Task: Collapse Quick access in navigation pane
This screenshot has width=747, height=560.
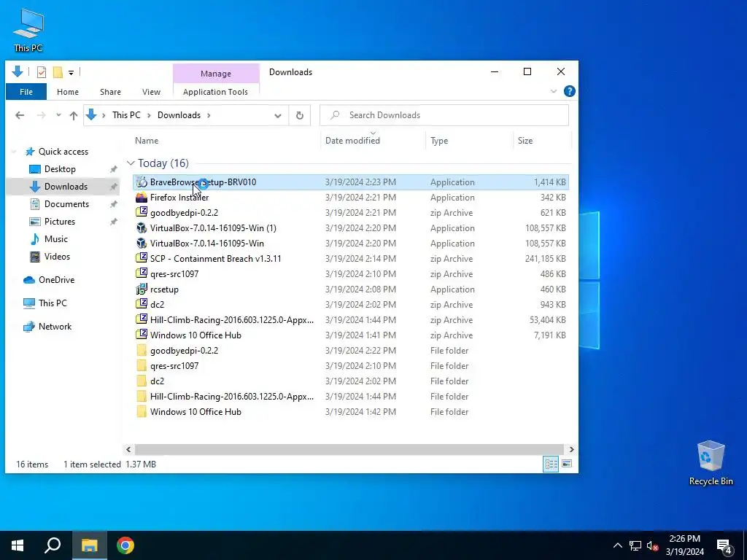Action: tap(15, 152)
